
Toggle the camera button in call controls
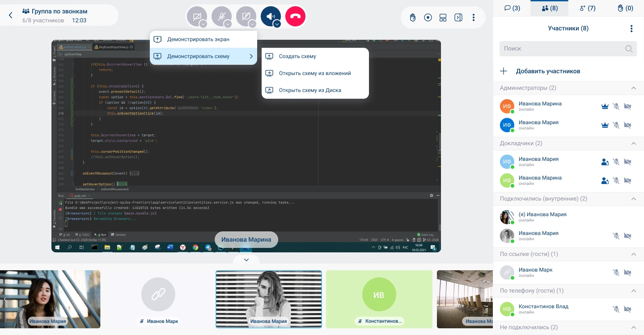(x=196, y=16)
